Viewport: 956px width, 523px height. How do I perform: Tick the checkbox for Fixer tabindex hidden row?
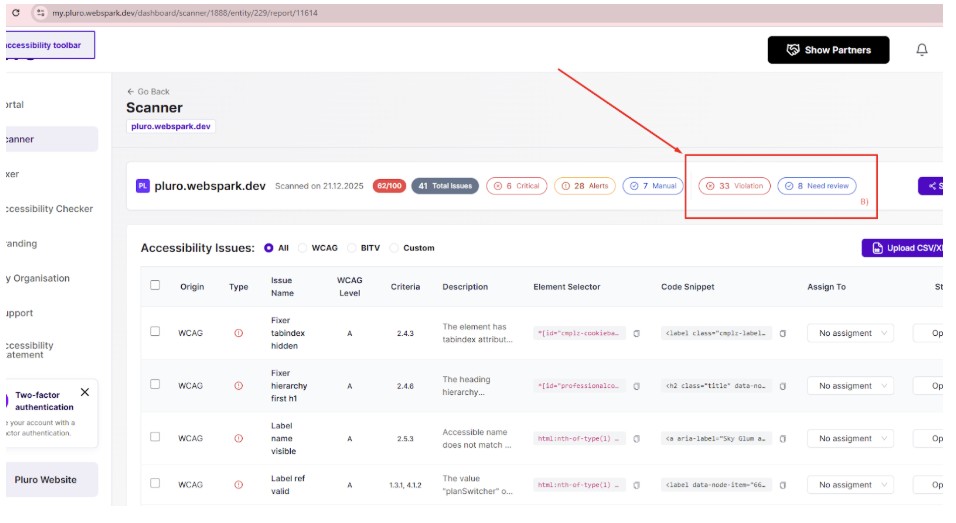[155, 332]
